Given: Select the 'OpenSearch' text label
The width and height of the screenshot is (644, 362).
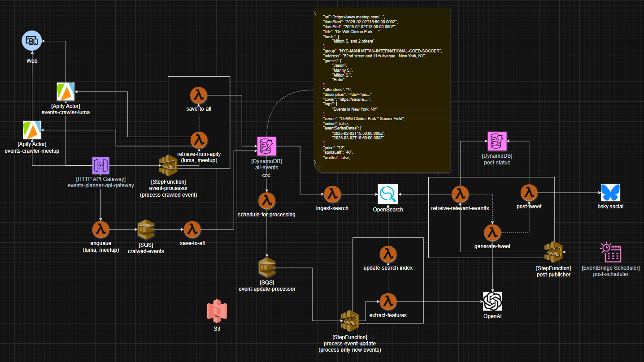Looking at the screenshot, I should [388, 210].
